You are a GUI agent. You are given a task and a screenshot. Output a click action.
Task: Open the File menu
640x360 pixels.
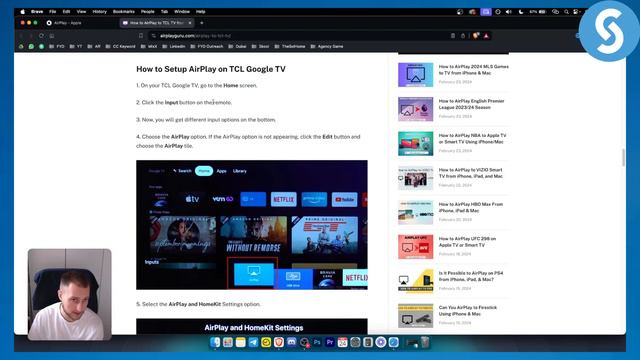53,12
